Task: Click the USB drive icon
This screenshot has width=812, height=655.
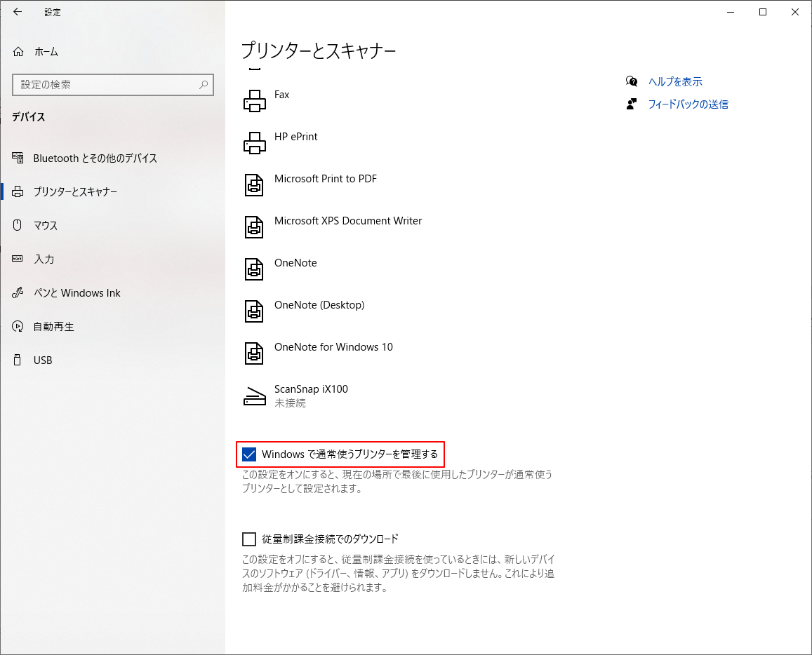Action: [x=18, y=360]
